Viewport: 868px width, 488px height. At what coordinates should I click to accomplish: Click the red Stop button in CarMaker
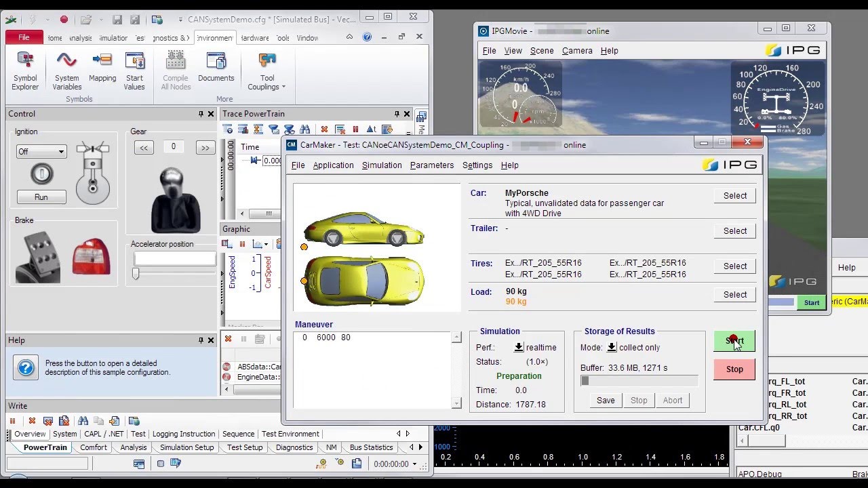(734, 369)
